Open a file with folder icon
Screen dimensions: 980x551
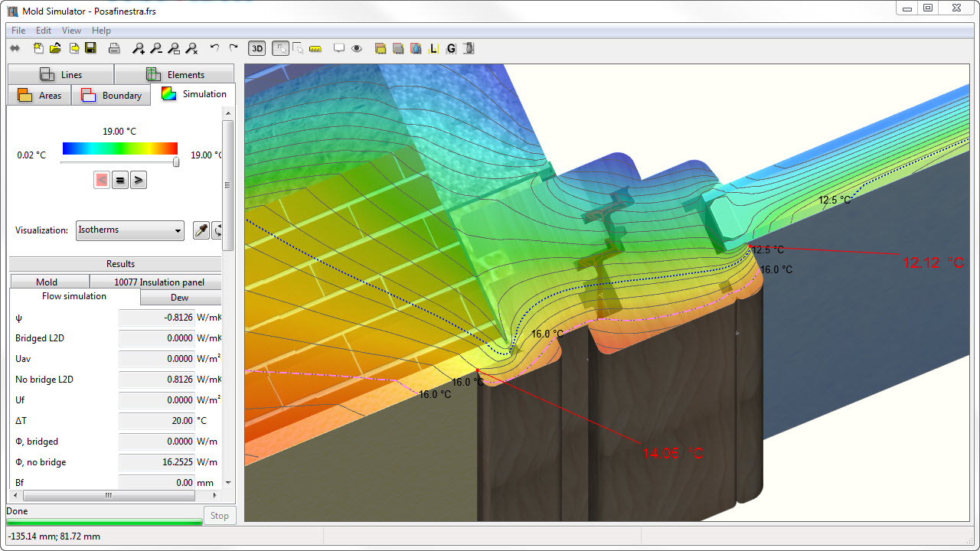coord(55,48)
